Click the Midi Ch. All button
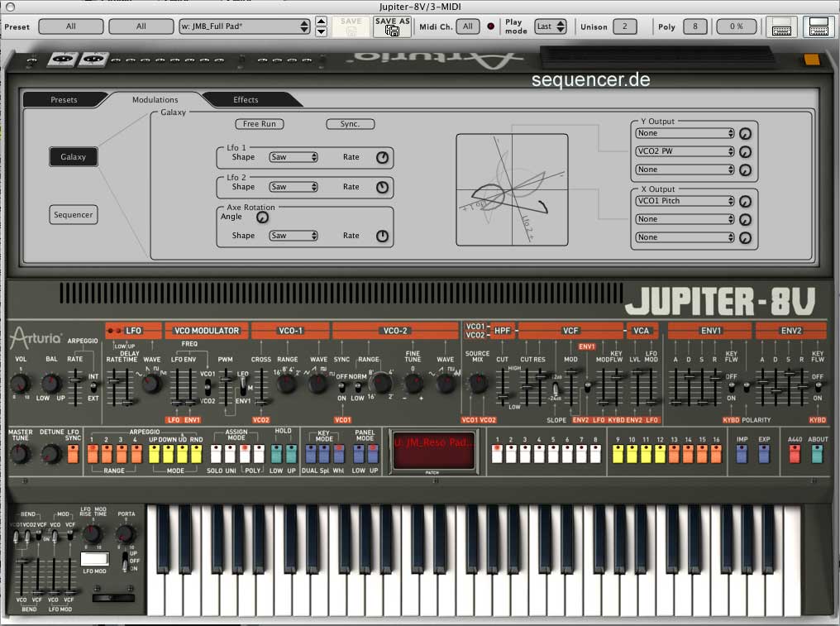 click(468, 26)
